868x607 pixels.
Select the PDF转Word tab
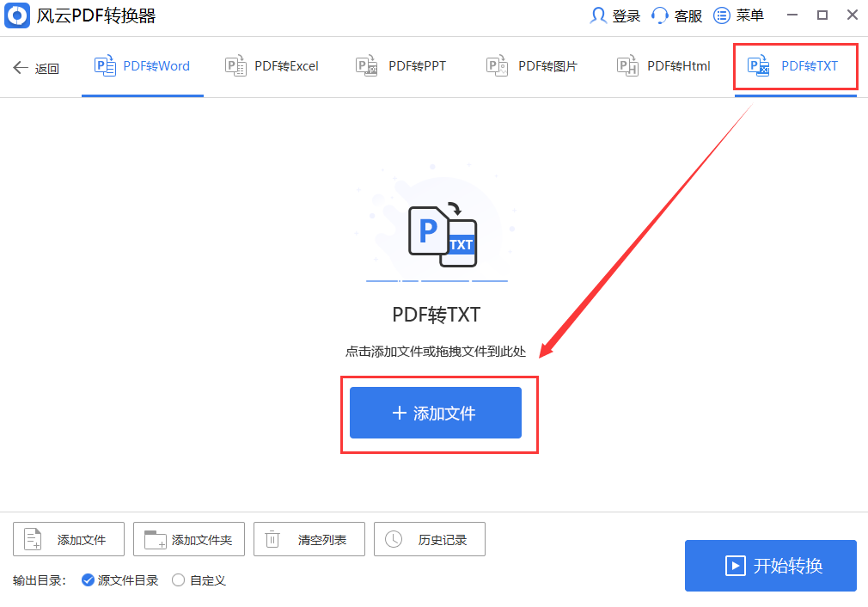(143, 65)
